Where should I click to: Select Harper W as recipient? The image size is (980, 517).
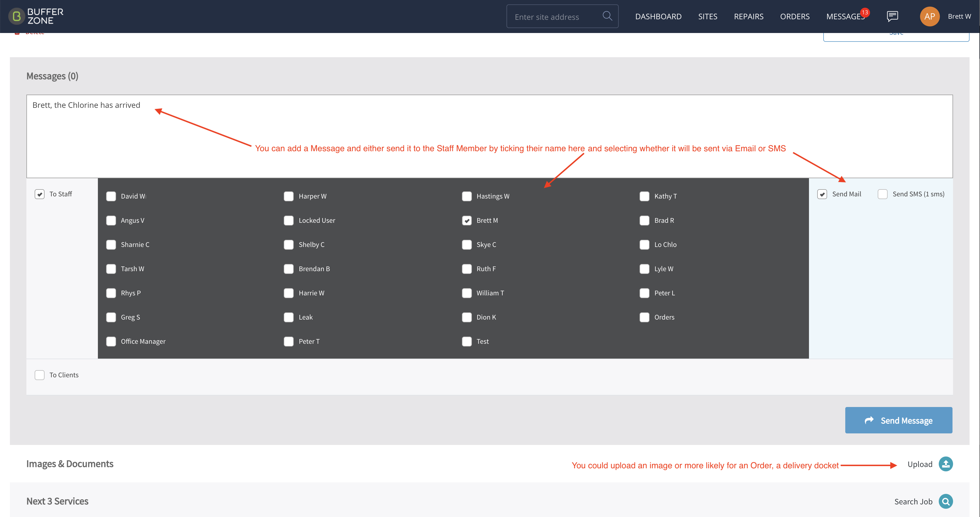289,196
